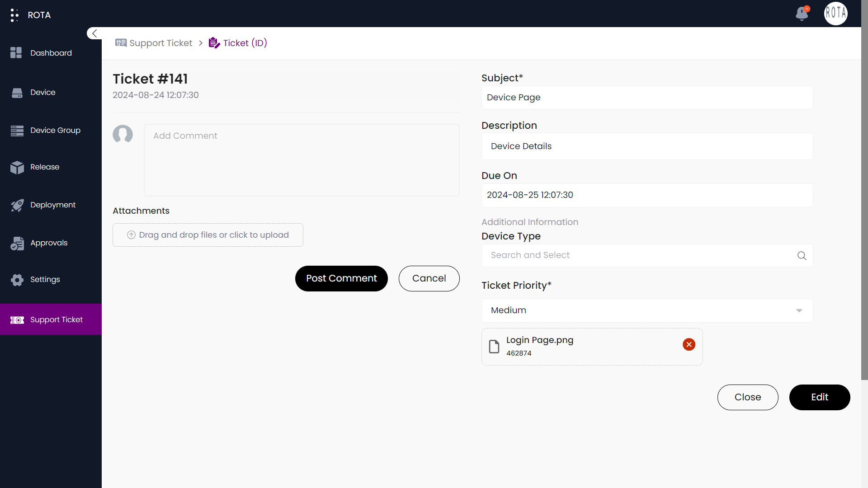Open Approvals menu item
This screenshot has width=868, height=488.
pyautogui.click(x=51, y=243)
